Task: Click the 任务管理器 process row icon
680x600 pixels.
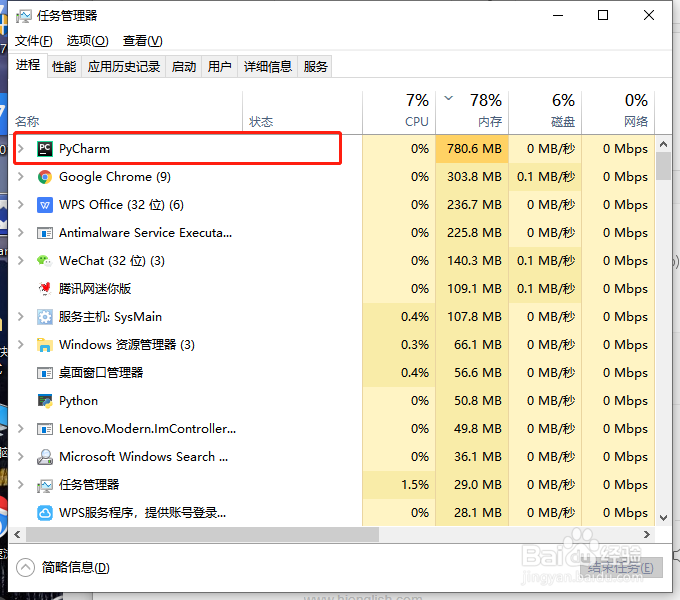Action: point(45,485)
